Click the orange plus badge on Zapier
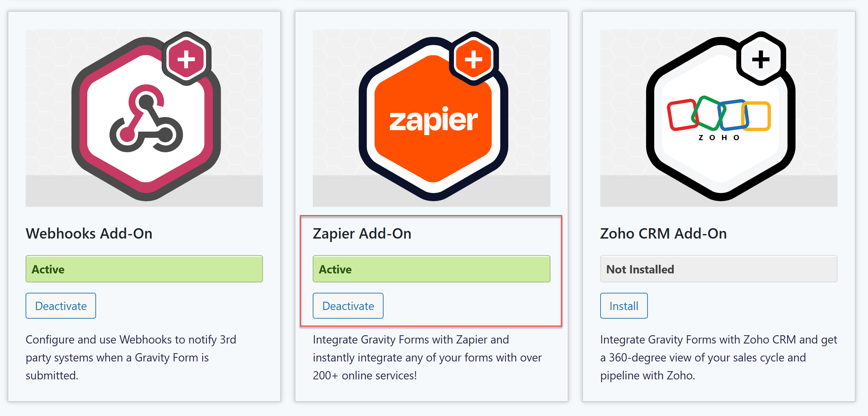 (473, 59)
